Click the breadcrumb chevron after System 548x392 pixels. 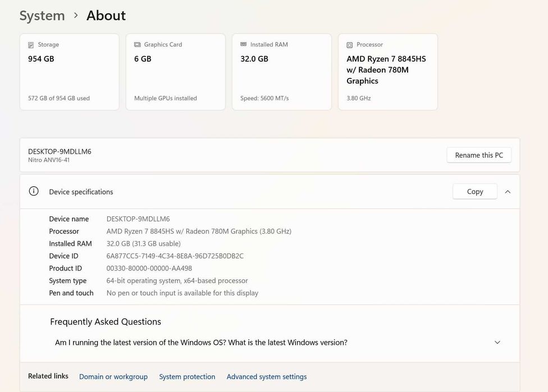(x=76, y=16)
